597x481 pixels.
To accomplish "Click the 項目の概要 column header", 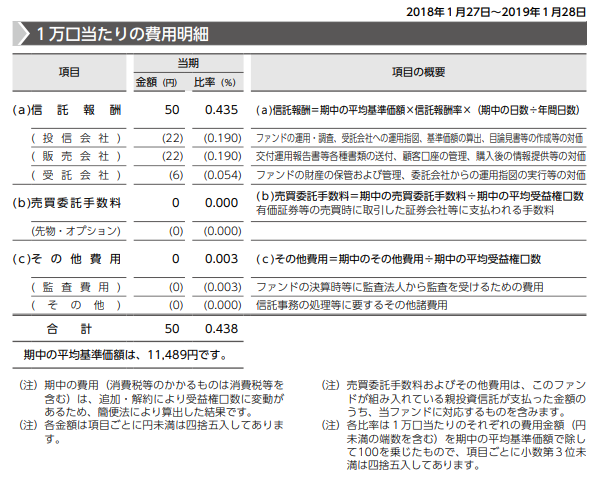I will point(418,72).
